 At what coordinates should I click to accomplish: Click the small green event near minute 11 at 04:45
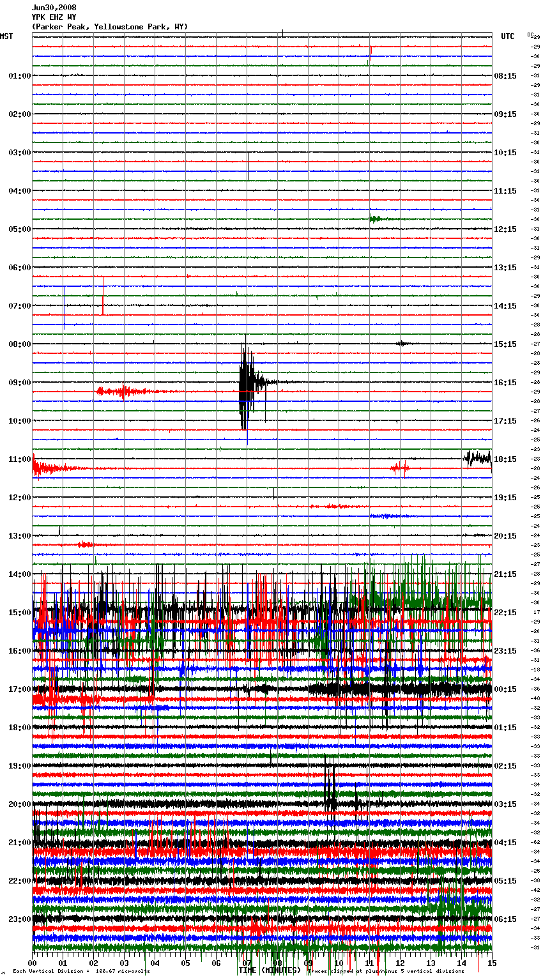coord(376,219)
